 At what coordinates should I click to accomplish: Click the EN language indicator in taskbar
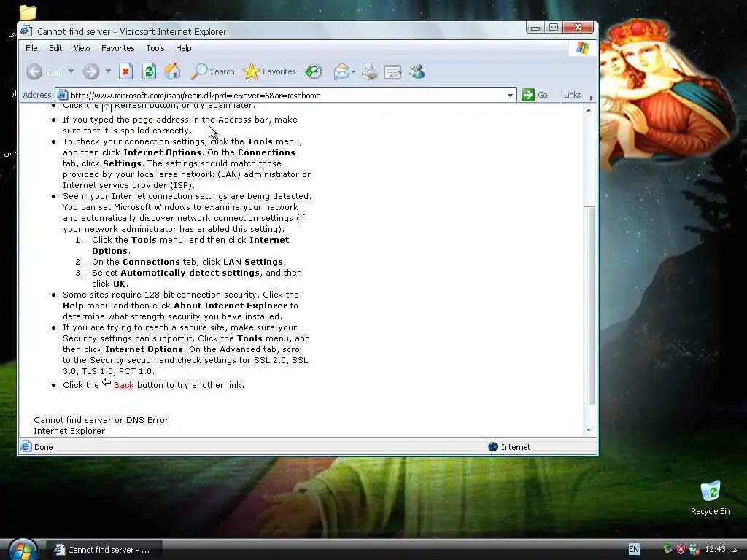point(634,549)
